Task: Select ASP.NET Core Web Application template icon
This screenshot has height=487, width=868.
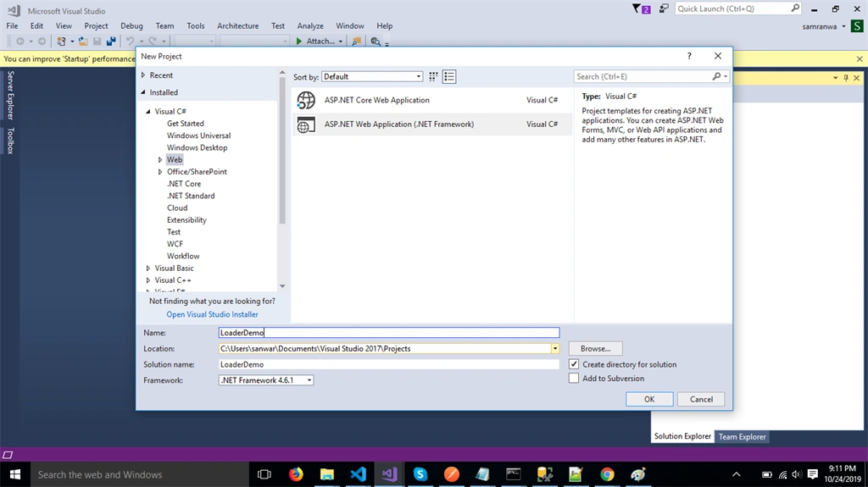Action: coord(306,100)
